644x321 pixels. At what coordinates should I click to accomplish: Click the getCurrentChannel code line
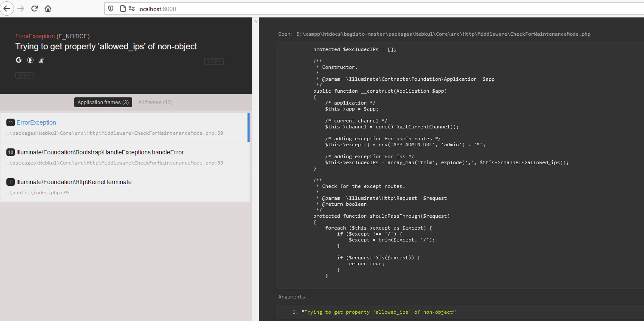[392, 127]
